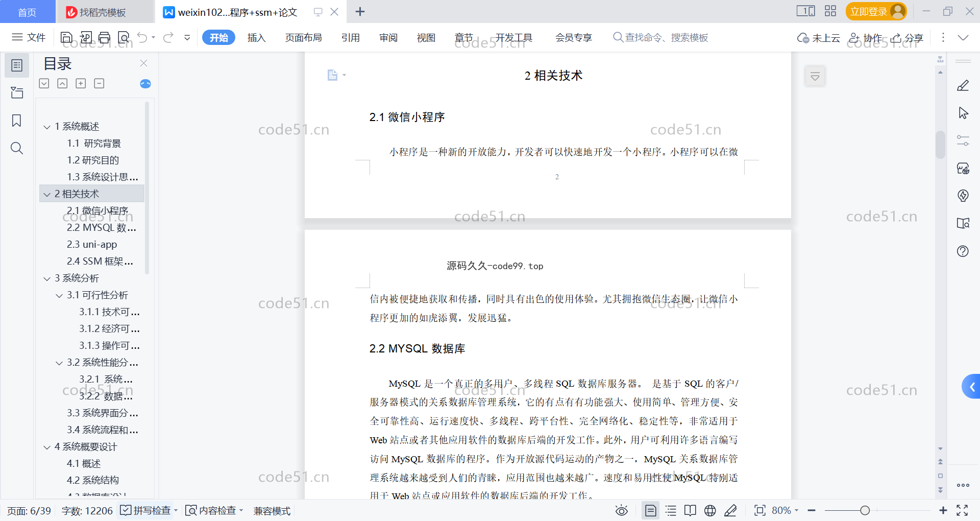Select the cursor selection tool in right sidebar
This screenshot has width=980, height=521.
[x=963, y=113]
